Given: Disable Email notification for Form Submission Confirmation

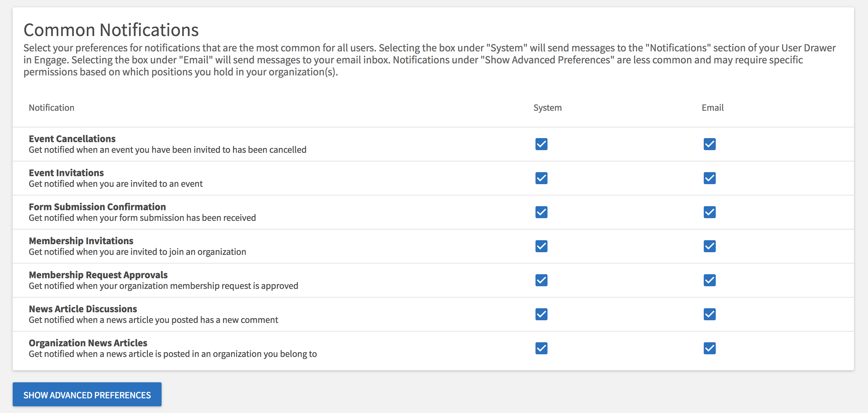Looking at the screenshot, I should coord(709,212).
